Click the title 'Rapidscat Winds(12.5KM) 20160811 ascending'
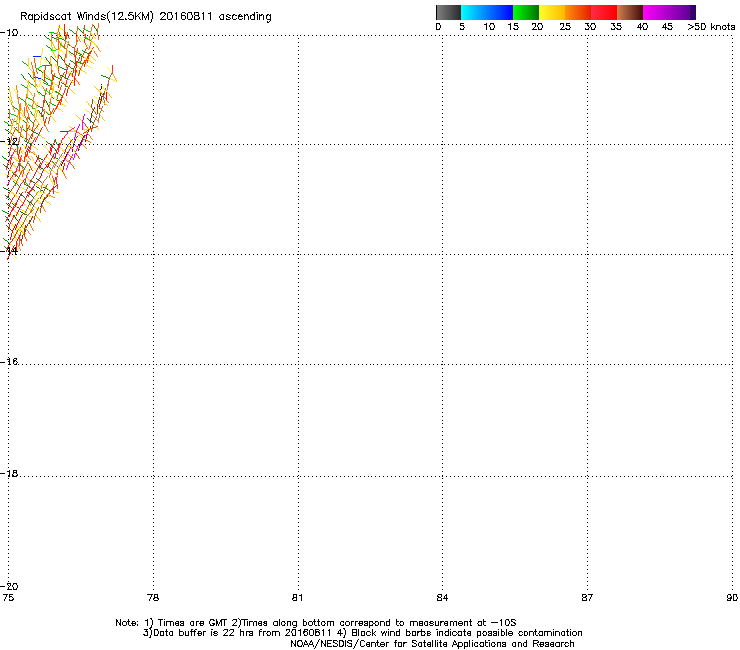The width and height of the screenshot is (740, 650). click(x=146, y=17)
